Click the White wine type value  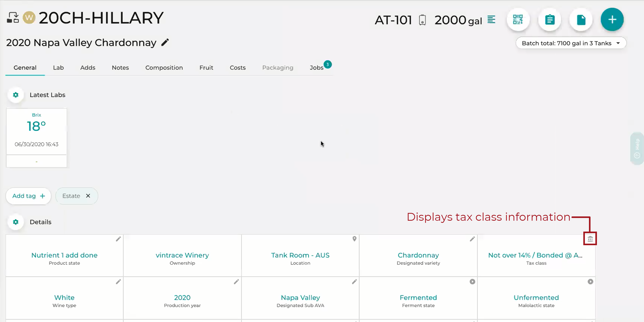[64, 297]
